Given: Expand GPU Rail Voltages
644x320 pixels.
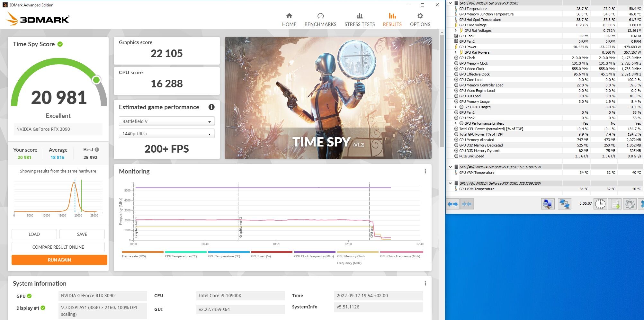Looking at the screenshot, I should 456,31.
